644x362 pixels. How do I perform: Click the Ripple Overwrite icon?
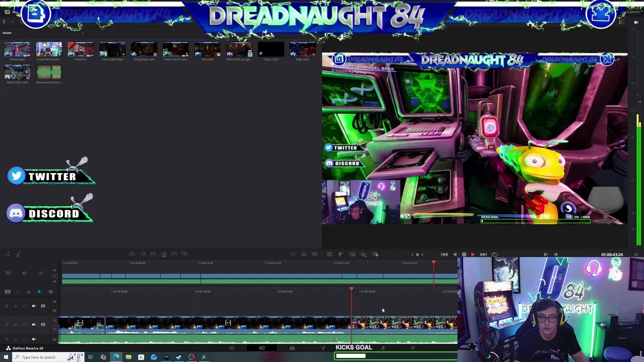tap(153, 254)
